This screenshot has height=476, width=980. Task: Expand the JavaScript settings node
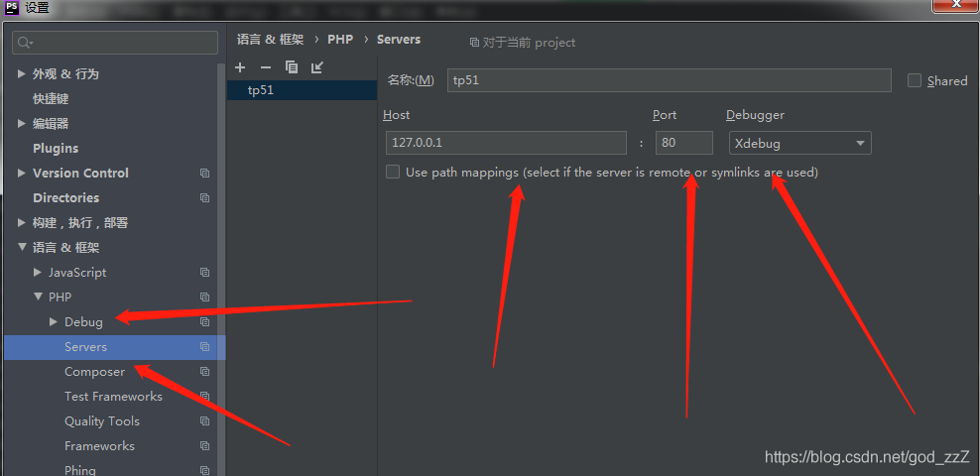click(38, 273)
